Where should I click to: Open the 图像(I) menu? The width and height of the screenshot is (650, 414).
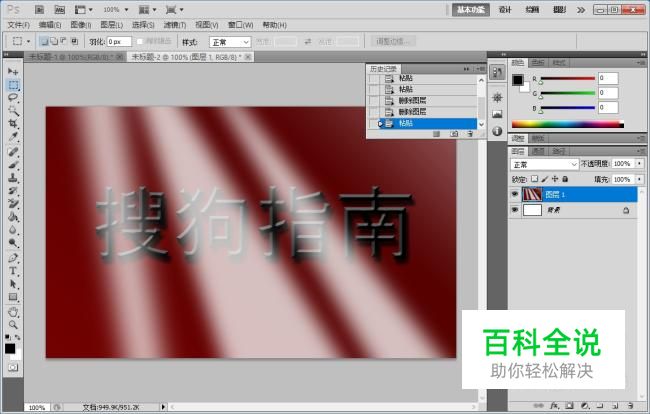point(81,25)
